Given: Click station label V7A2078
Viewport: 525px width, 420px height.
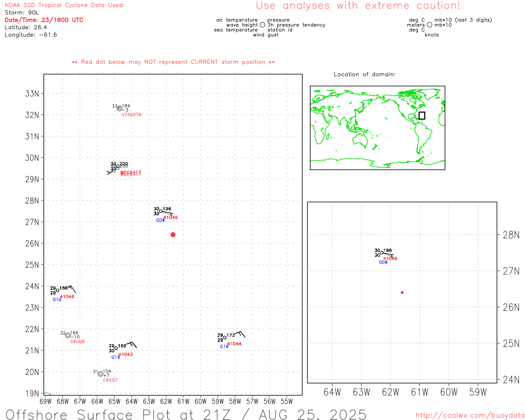Looking at the screenshot, I should point(132,115).
